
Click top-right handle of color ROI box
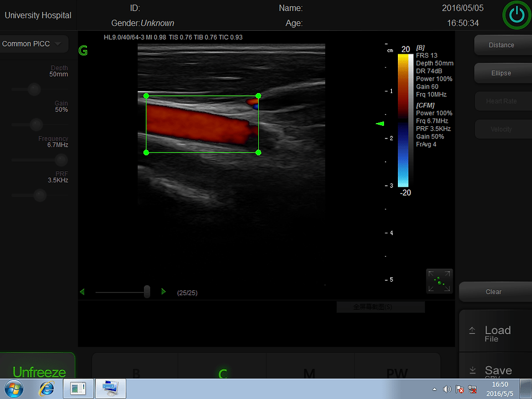click(258, 96)
